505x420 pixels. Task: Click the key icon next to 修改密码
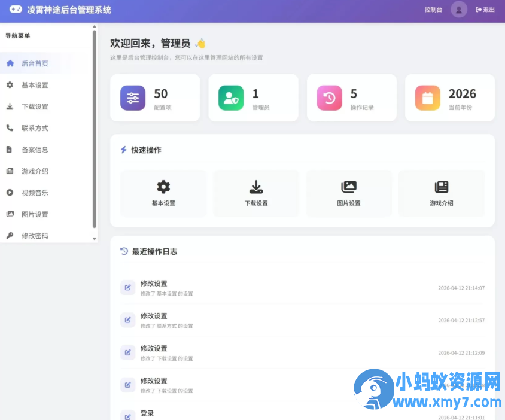10,235
